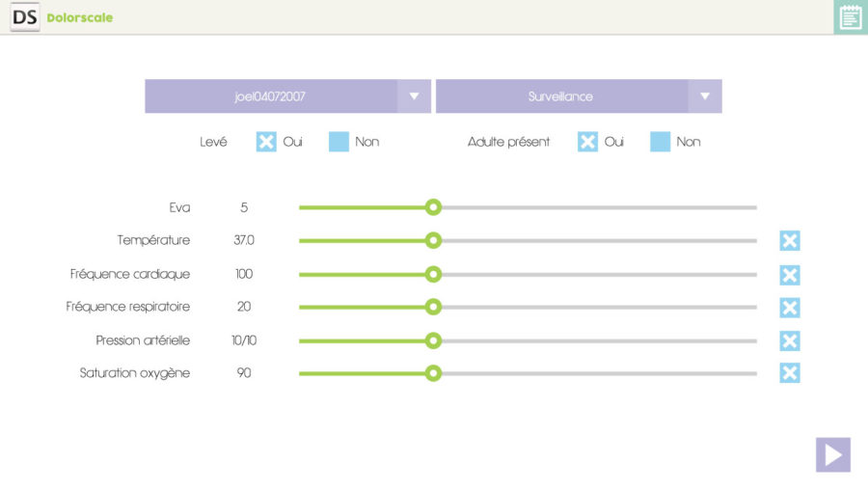Expand the joel04072007 patient dropdown arrow
This screenshot has height=488, width=868.
[414, 96]
